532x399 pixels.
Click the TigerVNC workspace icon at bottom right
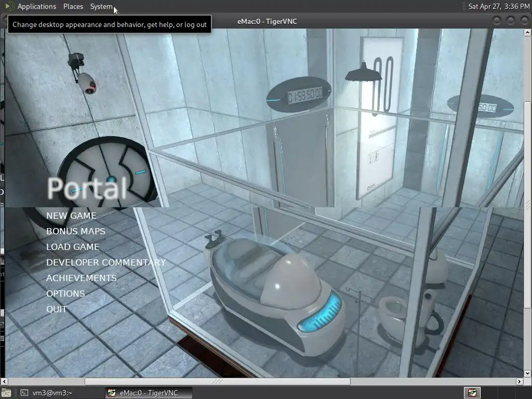pos(472,393)
